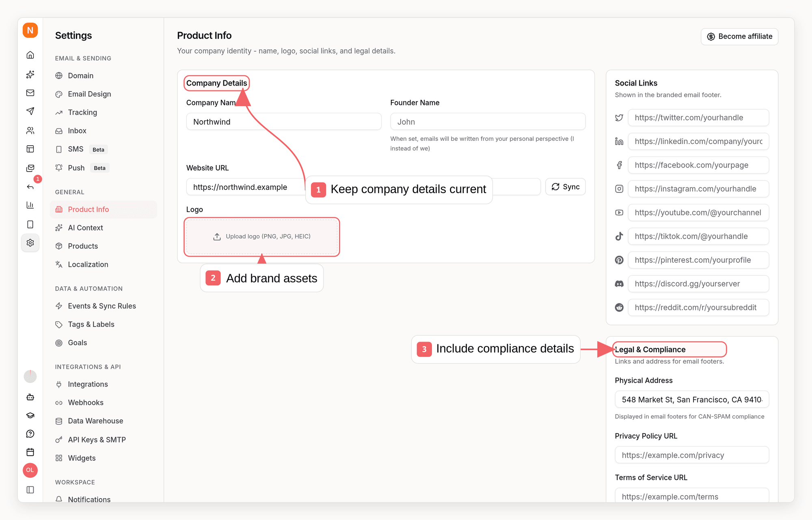The height and width of the screenshot is (520, 812).
Task: Toggle the sidebar panel collapse icon
Action: click(30, 490)
